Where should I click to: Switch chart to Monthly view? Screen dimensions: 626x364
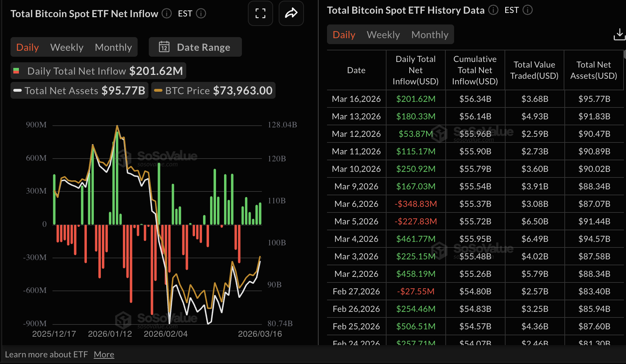point(113,47)
